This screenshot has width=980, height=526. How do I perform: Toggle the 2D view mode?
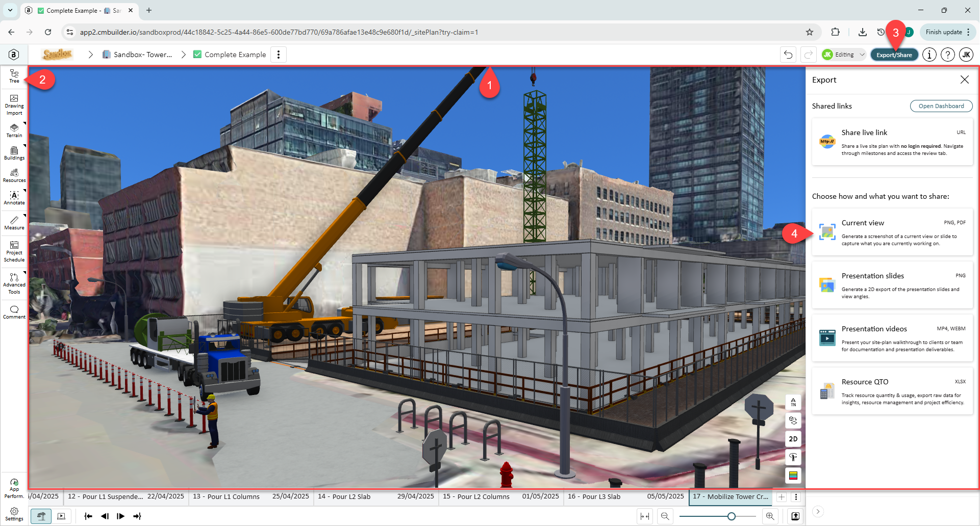click(x=793, y=439)
